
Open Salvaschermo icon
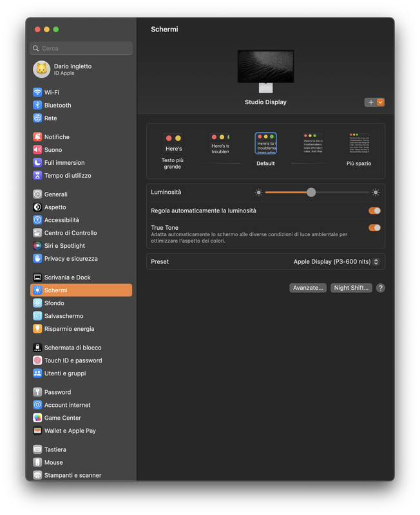pos(37,316)
